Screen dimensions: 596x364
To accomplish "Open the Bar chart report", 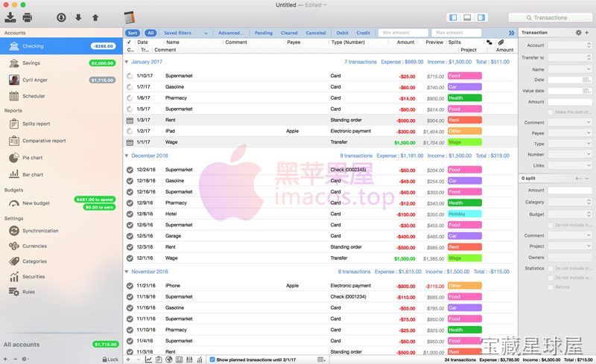I will [x=61, y=174].
